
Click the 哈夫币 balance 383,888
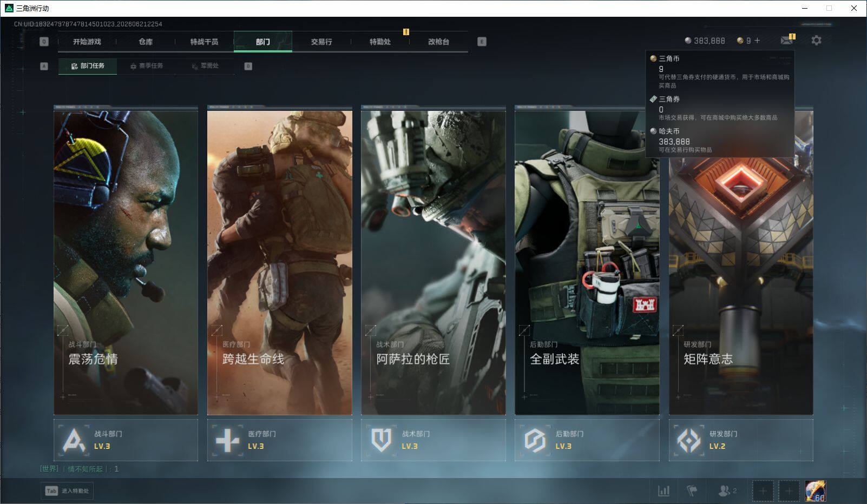point(705,41)
